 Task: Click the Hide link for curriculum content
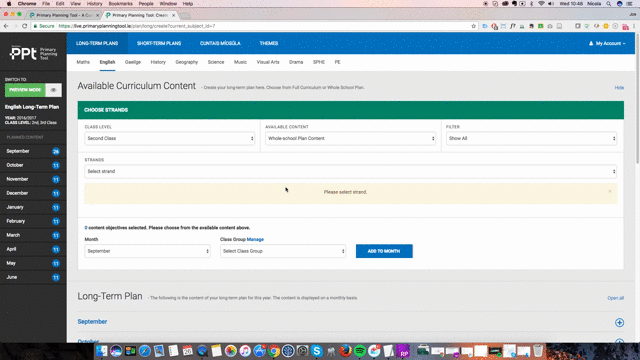click(x=619, y=88)
